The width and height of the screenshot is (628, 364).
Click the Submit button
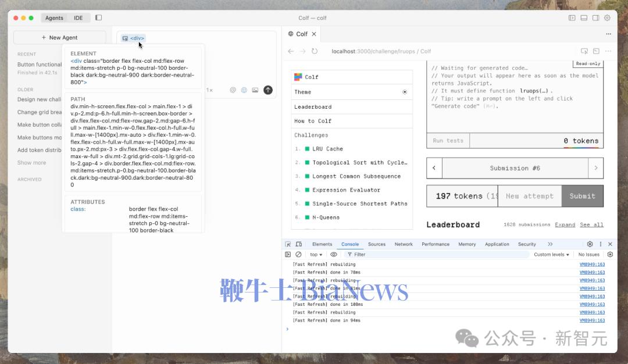[582, 196]
